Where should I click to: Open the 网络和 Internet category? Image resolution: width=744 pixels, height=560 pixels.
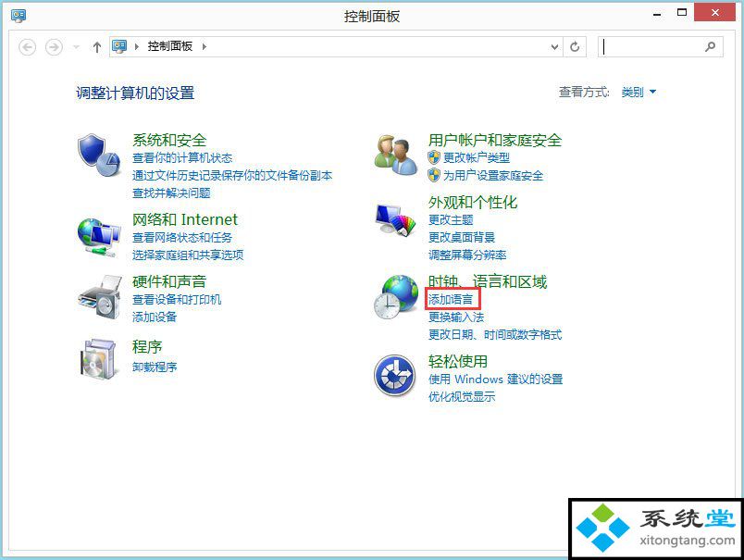[x=185, y=219]
